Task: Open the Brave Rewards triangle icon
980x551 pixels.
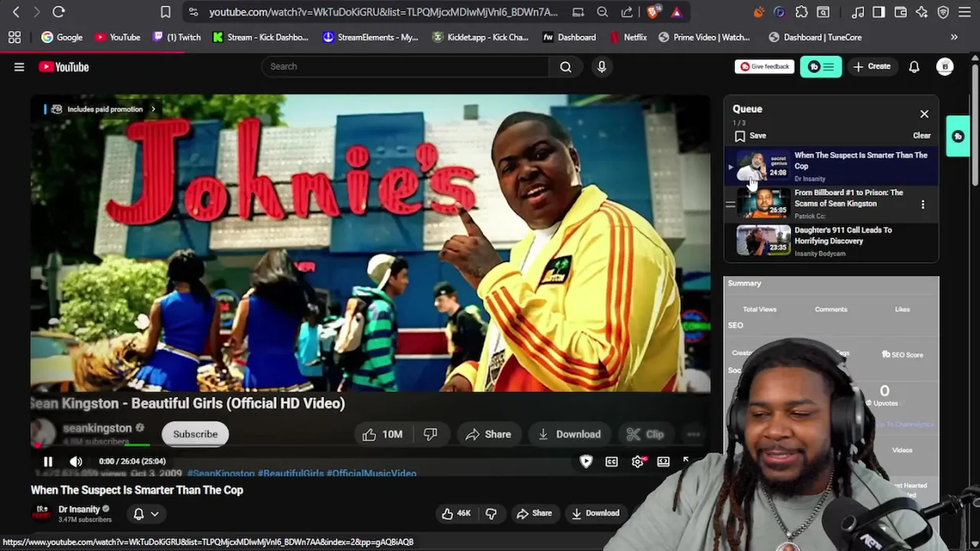Action: tap(677, 12)
